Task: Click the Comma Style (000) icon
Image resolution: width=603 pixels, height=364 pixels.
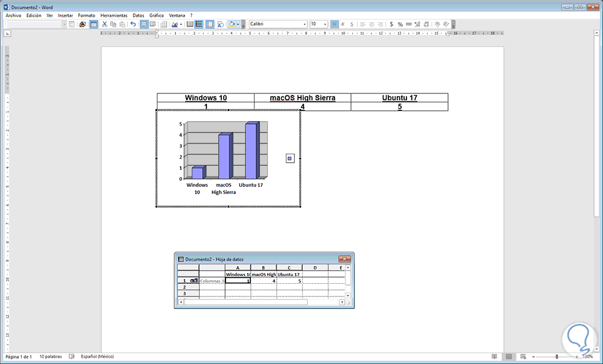Action: click(x=409, y=24)
